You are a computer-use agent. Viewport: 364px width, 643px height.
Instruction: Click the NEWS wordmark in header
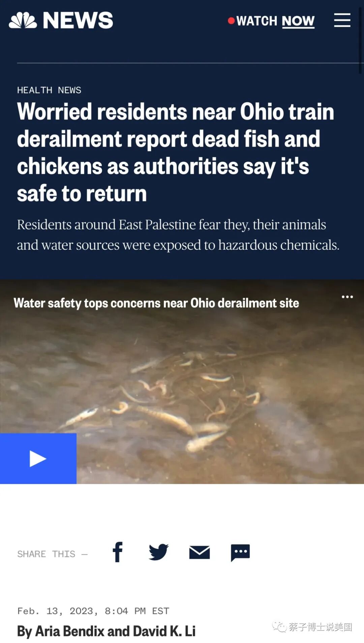click(78, 20)
